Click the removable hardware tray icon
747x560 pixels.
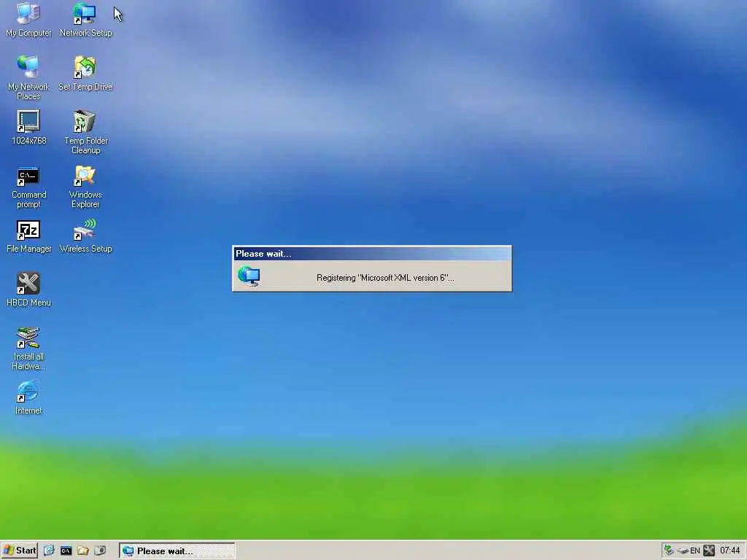pyautogui.click(x=683, y=551)
